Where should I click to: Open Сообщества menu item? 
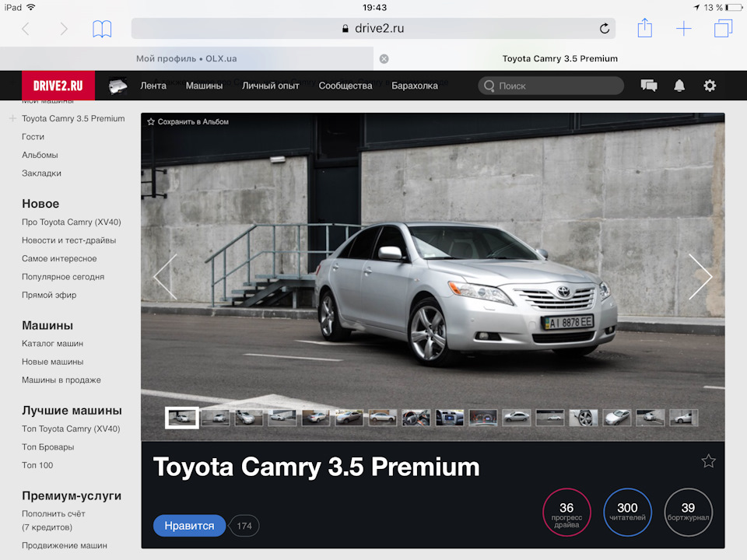tap(345, 86)
